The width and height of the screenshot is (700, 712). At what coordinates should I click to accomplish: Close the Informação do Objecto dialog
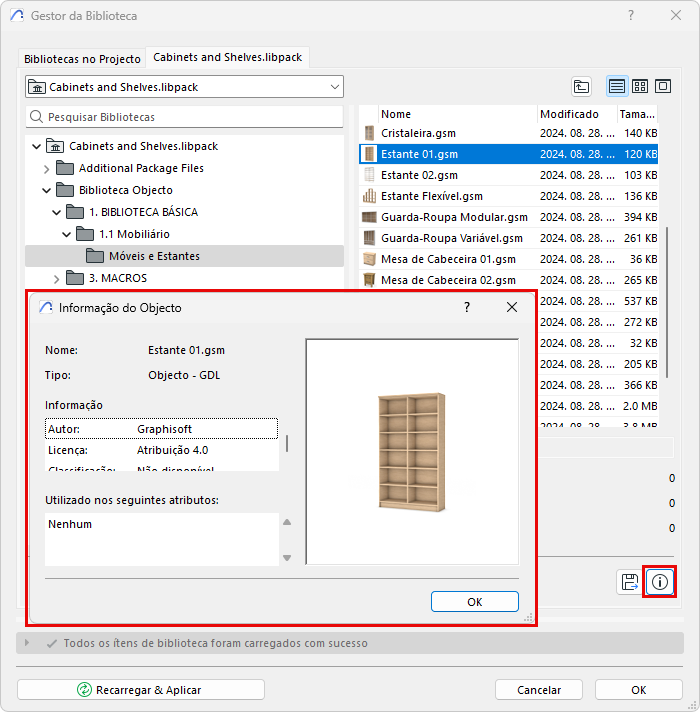click(512, 307)
